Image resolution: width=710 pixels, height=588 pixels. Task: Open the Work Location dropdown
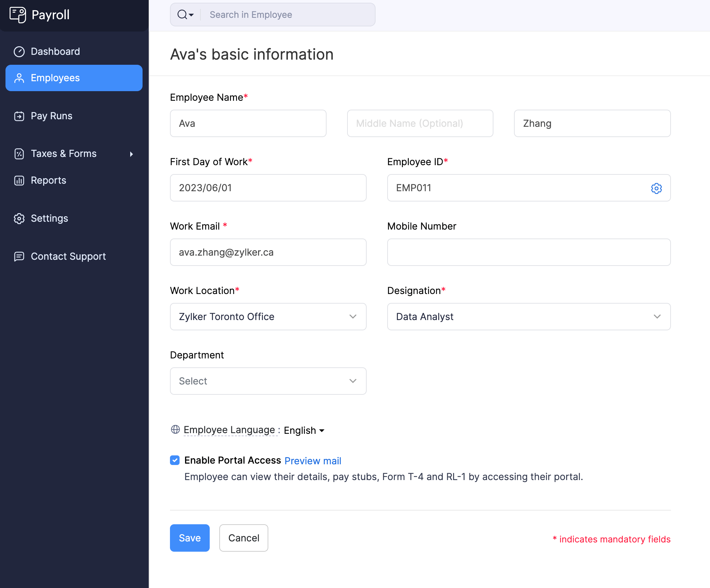point(268,317)
